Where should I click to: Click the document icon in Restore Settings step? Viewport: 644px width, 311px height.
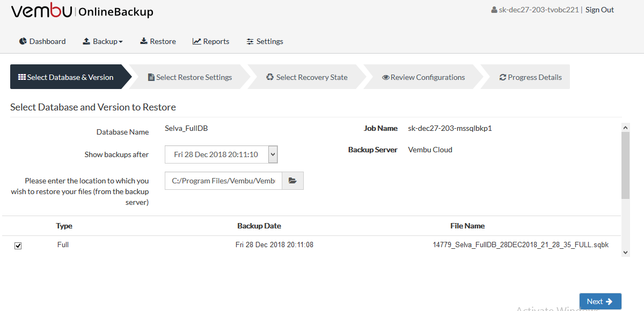coord(151,77)
